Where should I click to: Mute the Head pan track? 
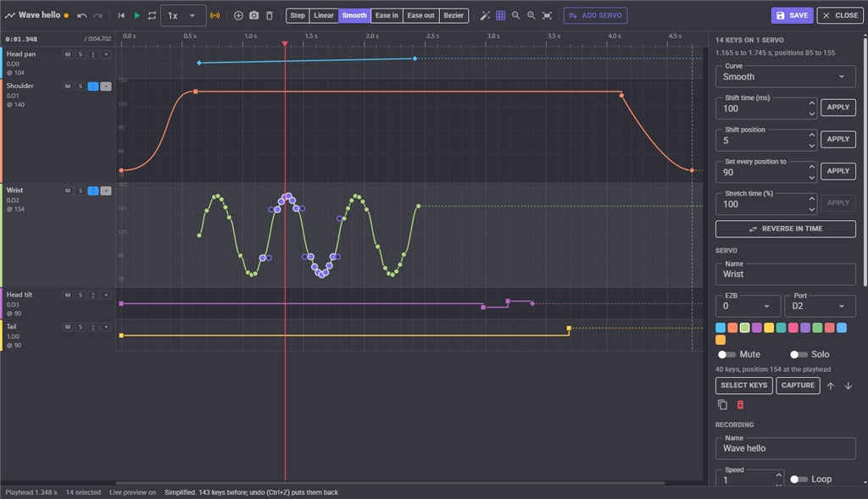[68, 54]
